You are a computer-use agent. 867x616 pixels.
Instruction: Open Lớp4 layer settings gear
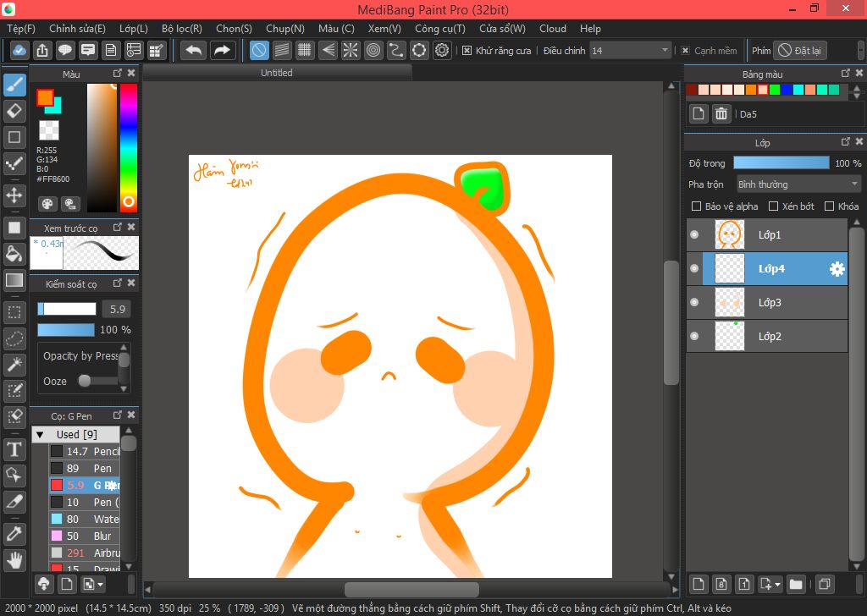(x=837, y=269)
